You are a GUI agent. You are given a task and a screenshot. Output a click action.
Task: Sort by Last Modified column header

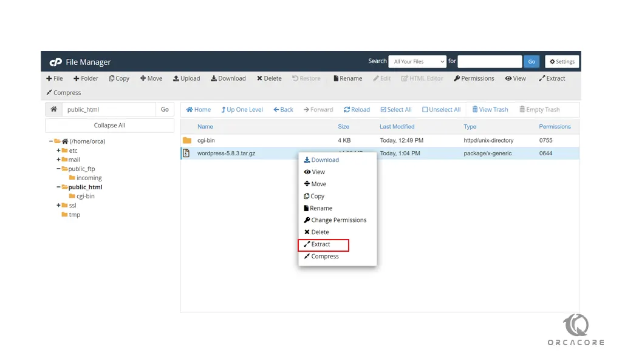coord(397,127)
